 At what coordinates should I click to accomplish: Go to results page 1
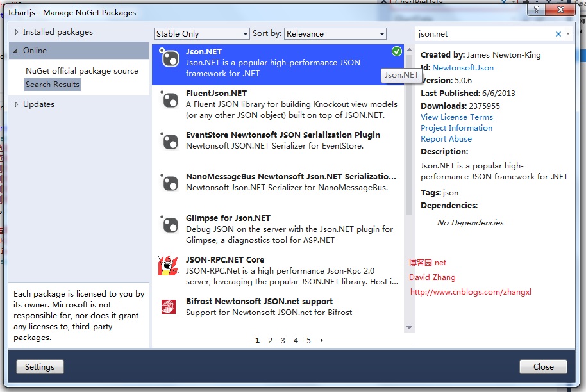point(258,341)
